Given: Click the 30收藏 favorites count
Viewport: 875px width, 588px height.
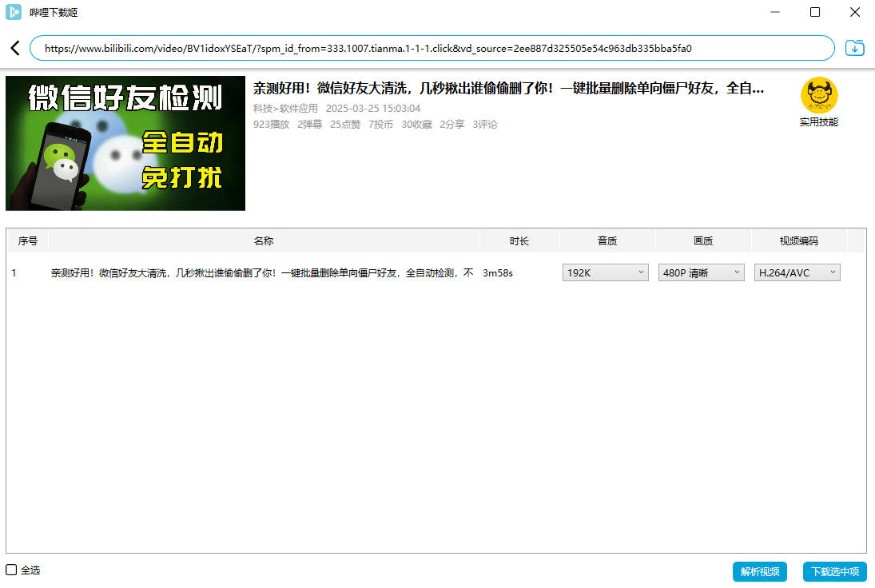Looking at the screenshot, I should (416, 125).
